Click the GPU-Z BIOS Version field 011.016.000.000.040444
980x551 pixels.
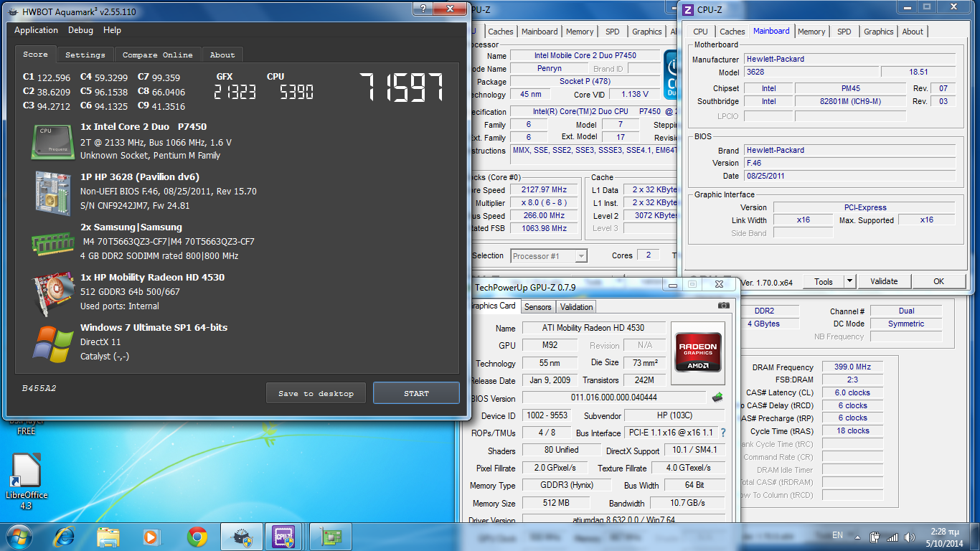point(614,397)
